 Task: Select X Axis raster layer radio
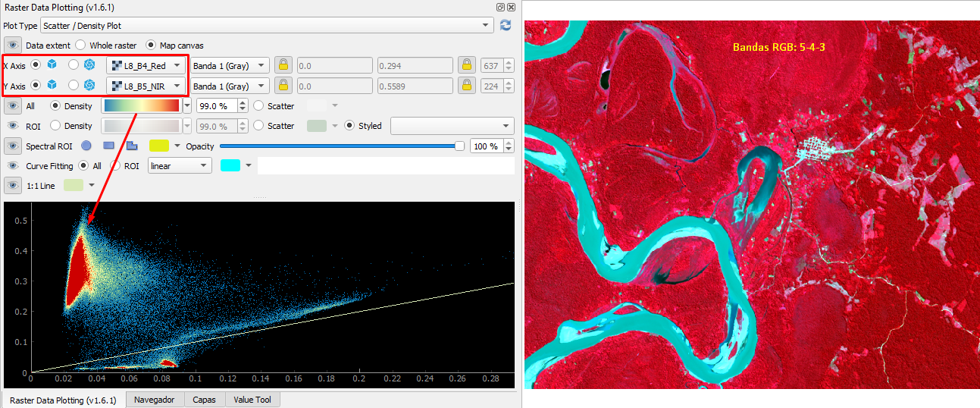36,65
